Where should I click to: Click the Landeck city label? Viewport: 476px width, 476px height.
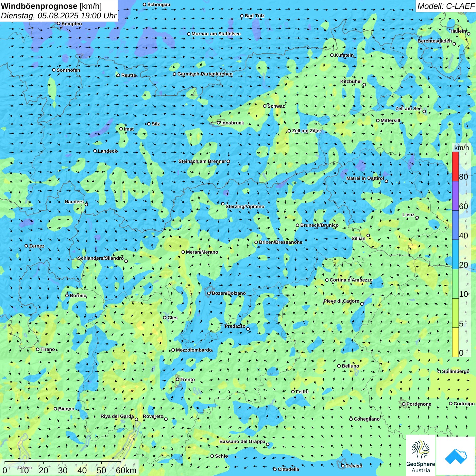coord(107,151)
